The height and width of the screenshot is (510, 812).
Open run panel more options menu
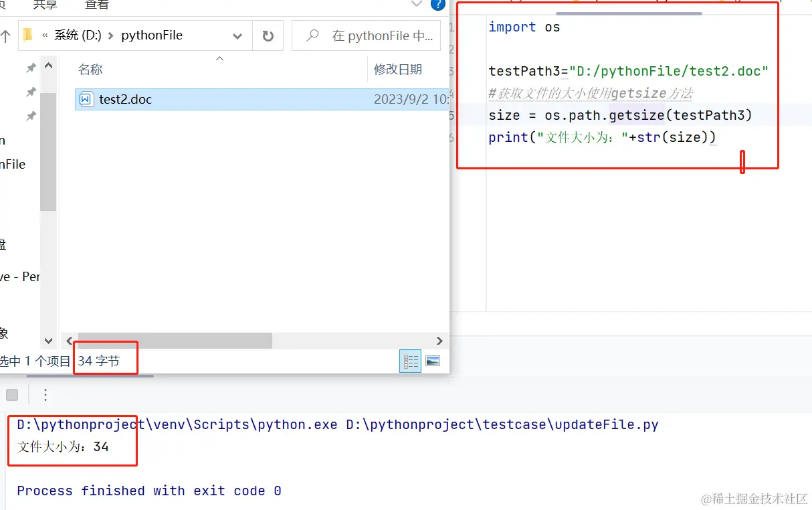click(x=45, y=395)
